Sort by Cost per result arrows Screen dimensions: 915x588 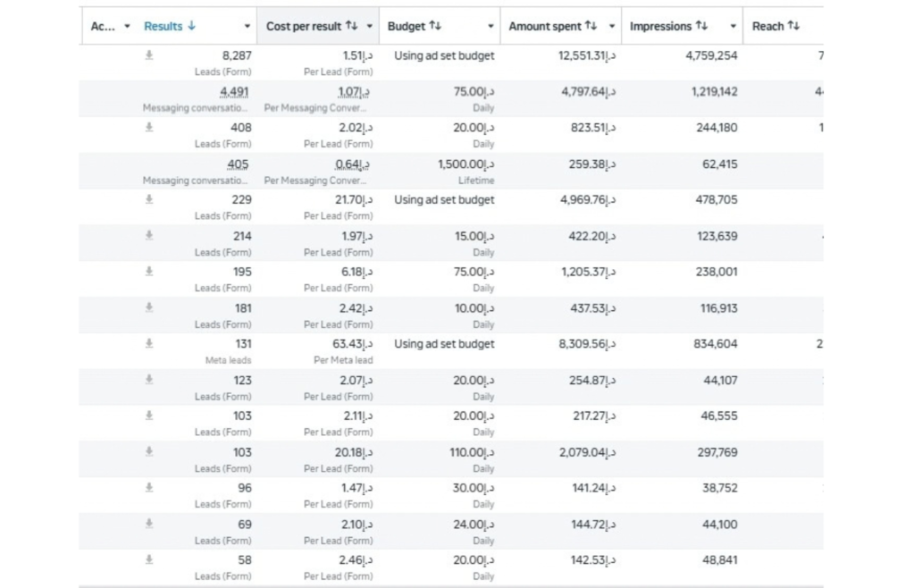click(351, 26)
